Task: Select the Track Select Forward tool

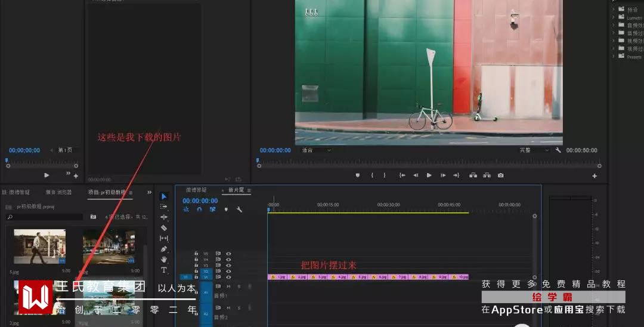Action: 163,206
